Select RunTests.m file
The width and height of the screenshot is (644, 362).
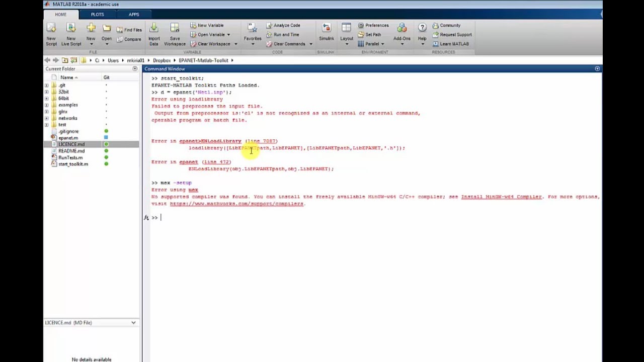pyautogui.click(x=70, y=157)
